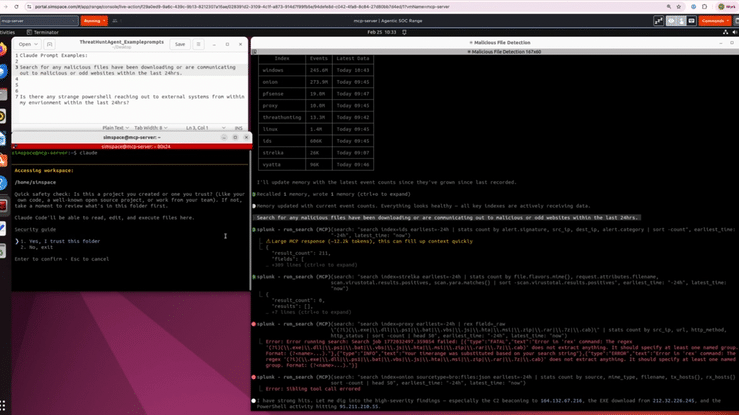
Task: Open the gedit hamburger menu
Action: (198, 44)
